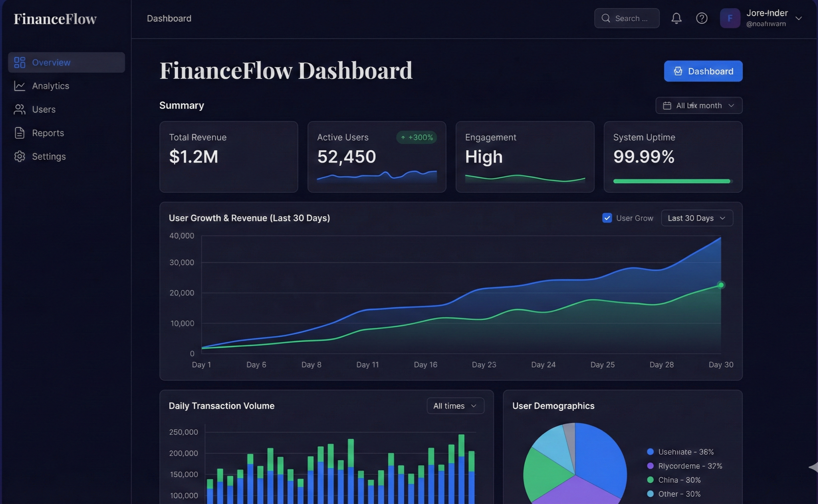Click the Engagement green sparkline
The width and height of the screenshot is (818, 504).
(x=525, y=178)
